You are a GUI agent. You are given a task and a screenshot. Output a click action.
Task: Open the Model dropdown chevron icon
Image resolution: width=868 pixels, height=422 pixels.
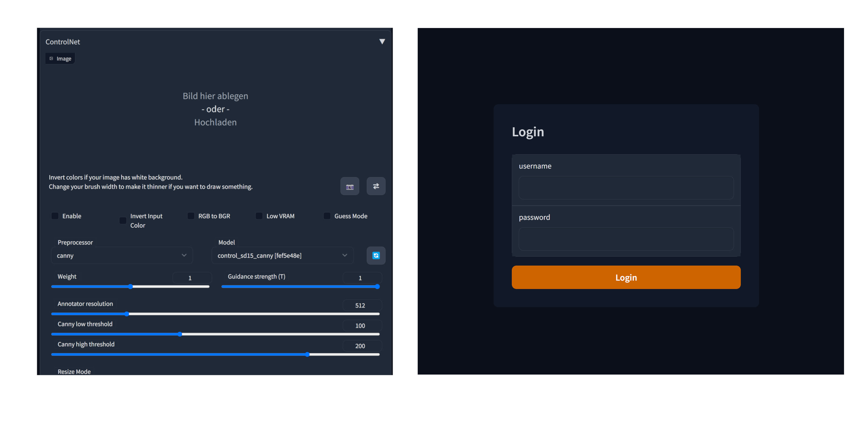pos(344,255)
